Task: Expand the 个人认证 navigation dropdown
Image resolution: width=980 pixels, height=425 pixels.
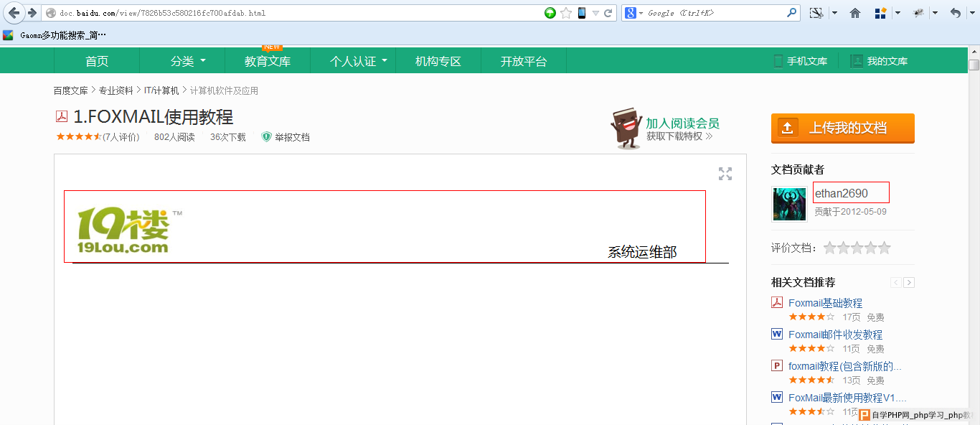Action: click(x=385, y=61)
